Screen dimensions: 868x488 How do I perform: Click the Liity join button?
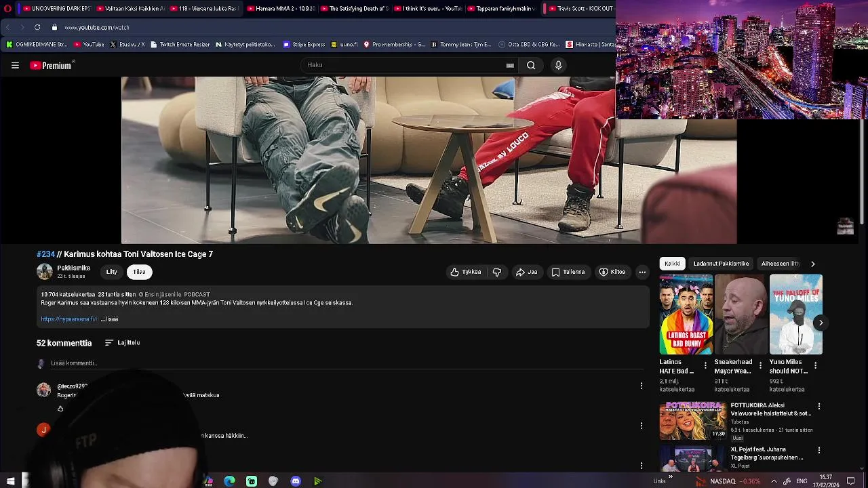111,272
